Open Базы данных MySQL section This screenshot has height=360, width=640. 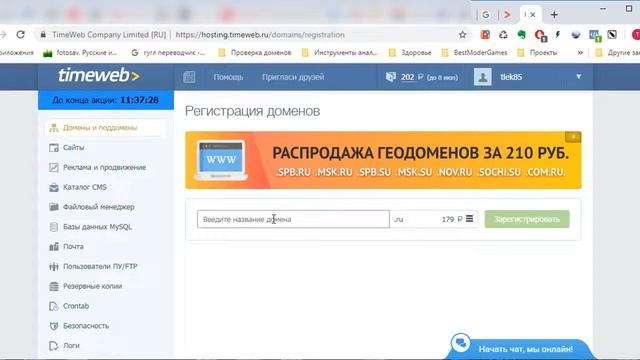pyautogui.click(x=97, y=227)
